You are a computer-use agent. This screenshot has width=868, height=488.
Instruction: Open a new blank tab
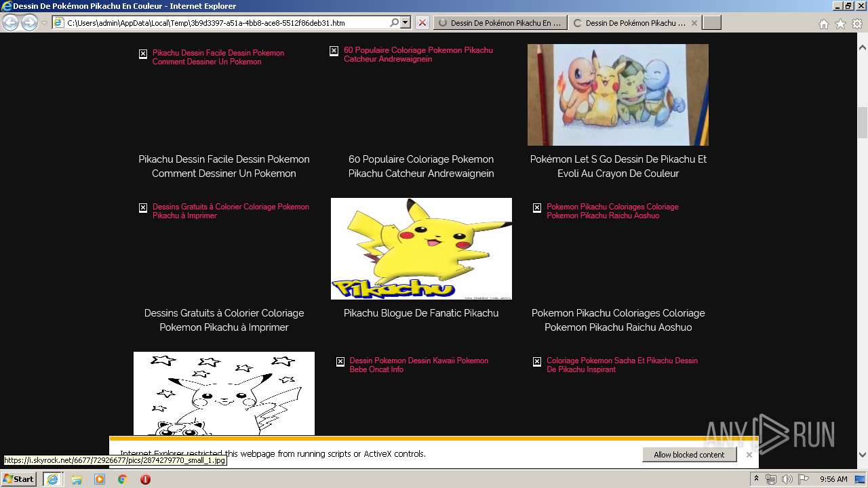[x=711, y=22]
